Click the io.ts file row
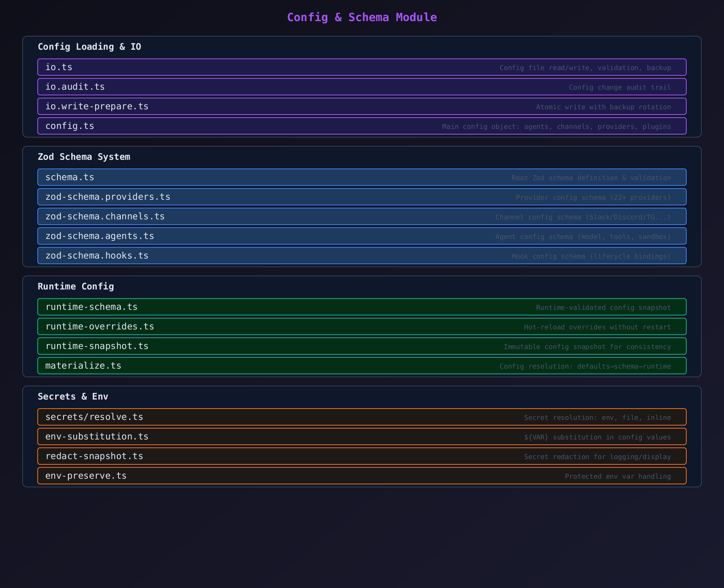The height and width of the screenshot is (588, 724). coord(362,67)
